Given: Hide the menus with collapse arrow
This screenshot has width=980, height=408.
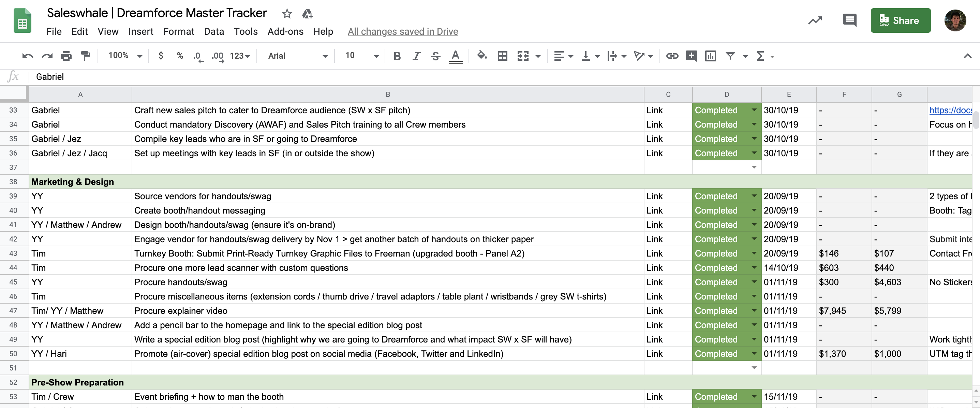Looking at the screenshot, I should point(967,56).
